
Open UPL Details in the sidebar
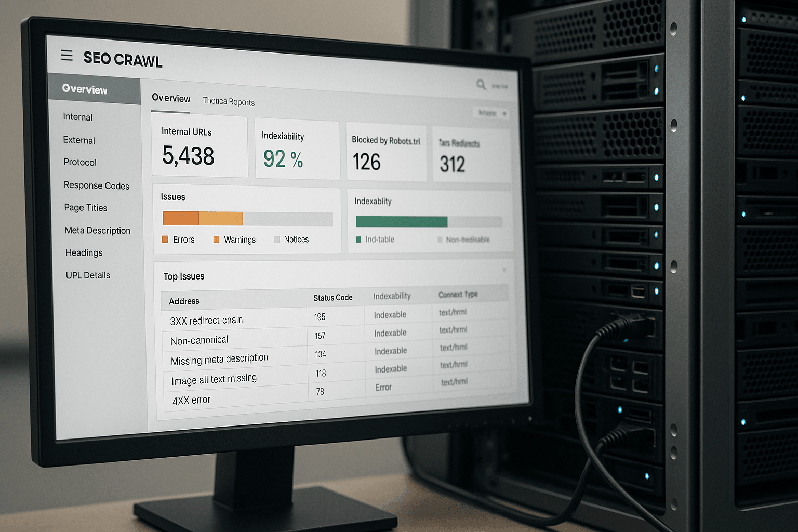[x=88, y=275]
